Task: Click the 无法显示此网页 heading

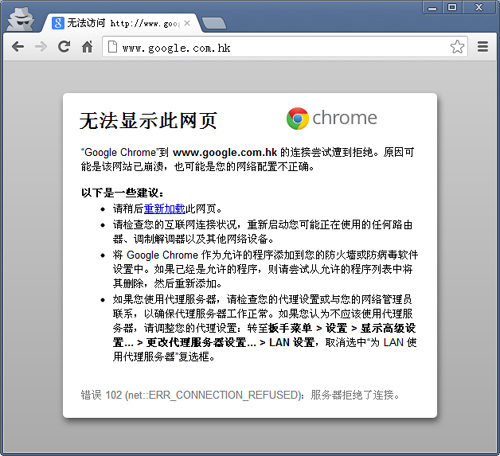Action: 148,120
